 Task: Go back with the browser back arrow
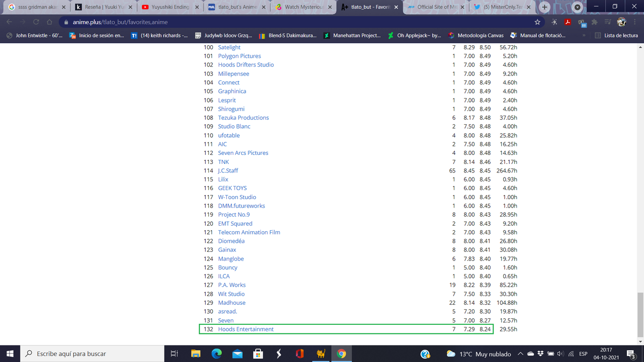click(x=9, y=22)
